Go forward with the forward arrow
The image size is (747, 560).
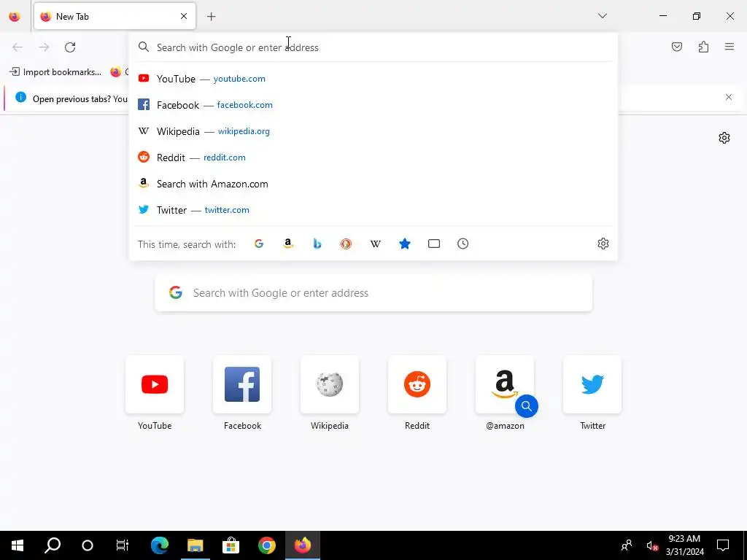(44, 47)
